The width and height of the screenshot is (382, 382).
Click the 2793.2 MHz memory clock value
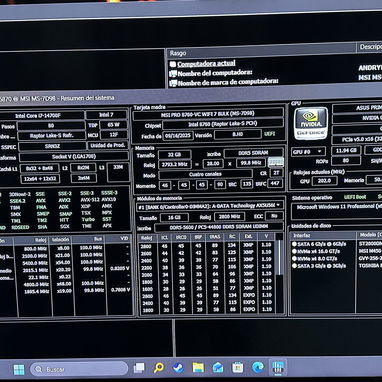175,165
